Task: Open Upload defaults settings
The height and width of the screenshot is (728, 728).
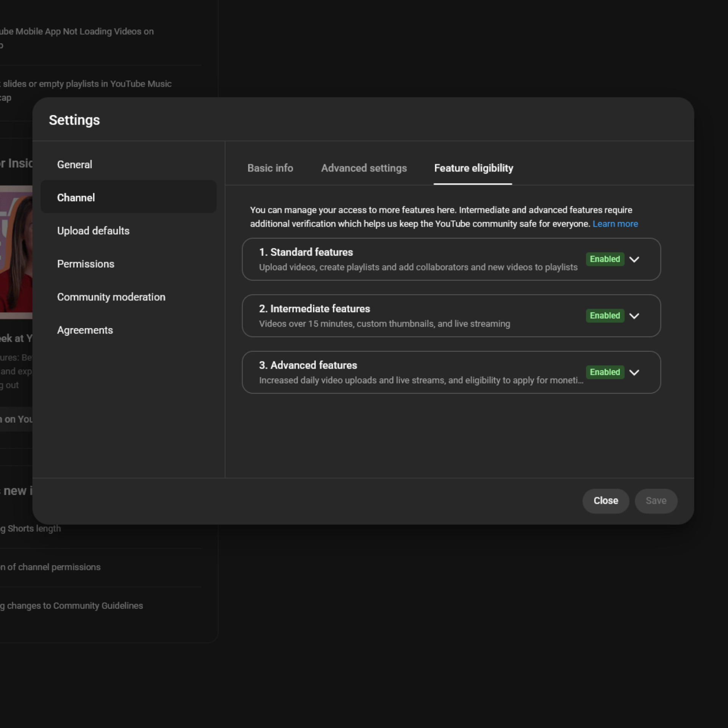Action: pos(93,231)
